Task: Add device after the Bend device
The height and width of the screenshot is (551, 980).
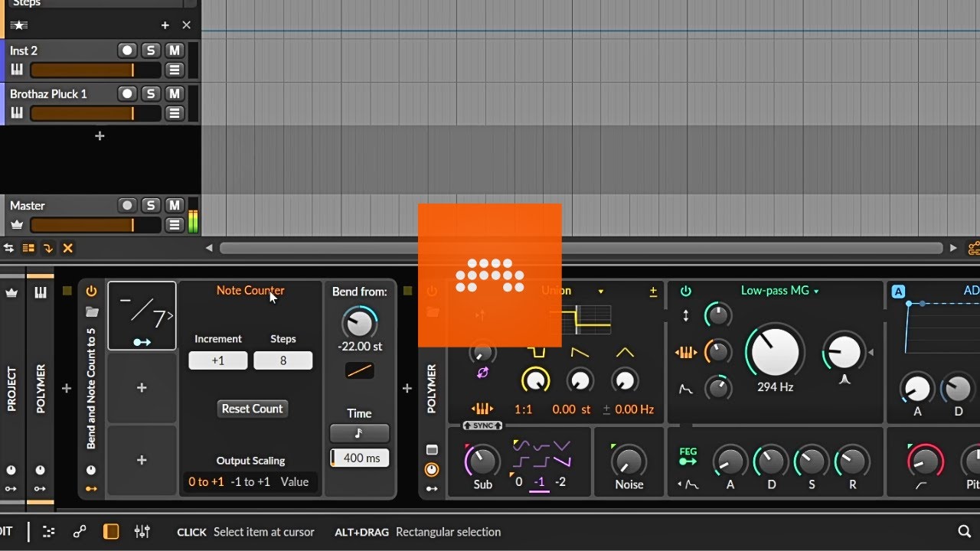Action: [407, 389]
